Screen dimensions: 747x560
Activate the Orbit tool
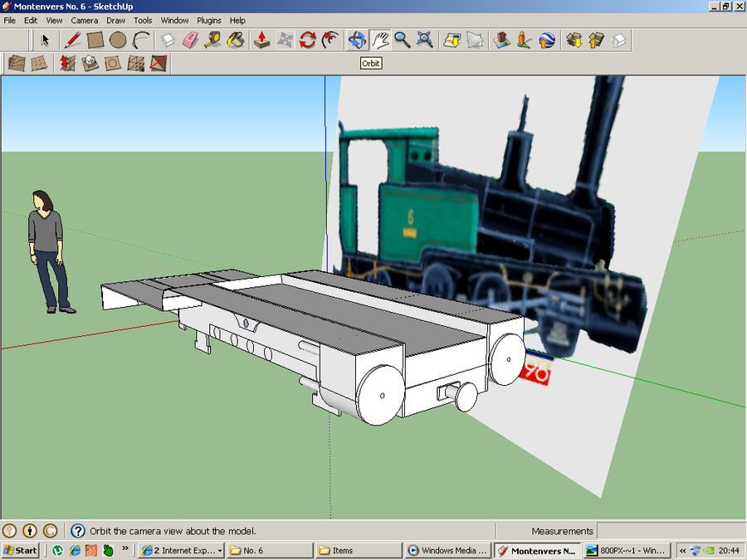click(x=357, y=40)
